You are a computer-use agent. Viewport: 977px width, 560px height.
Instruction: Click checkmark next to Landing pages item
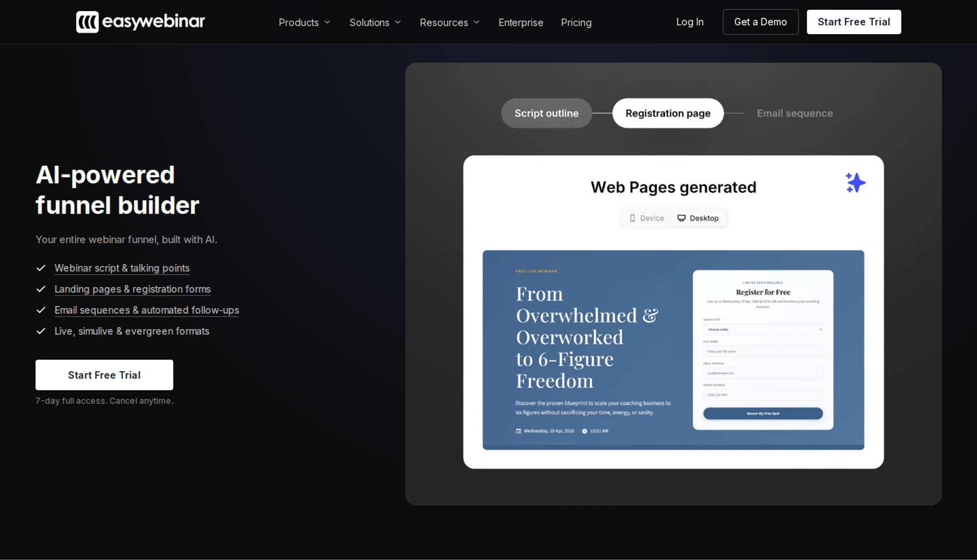(x=41, y=289)
